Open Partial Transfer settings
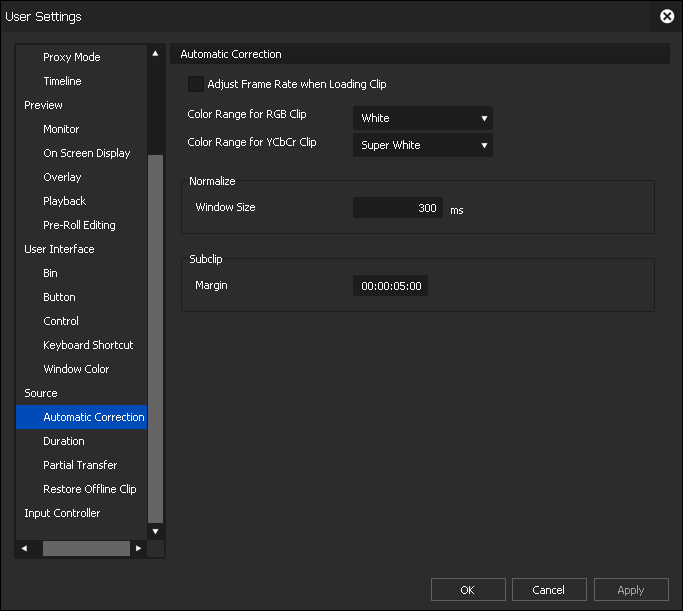 tap(80, 465)
